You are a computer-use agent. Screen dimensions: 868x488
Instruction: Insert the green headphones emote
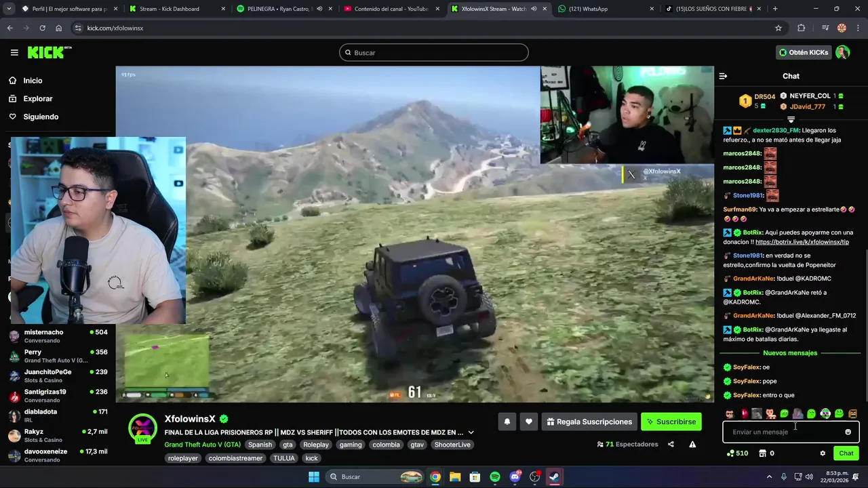tap(825, 413)
